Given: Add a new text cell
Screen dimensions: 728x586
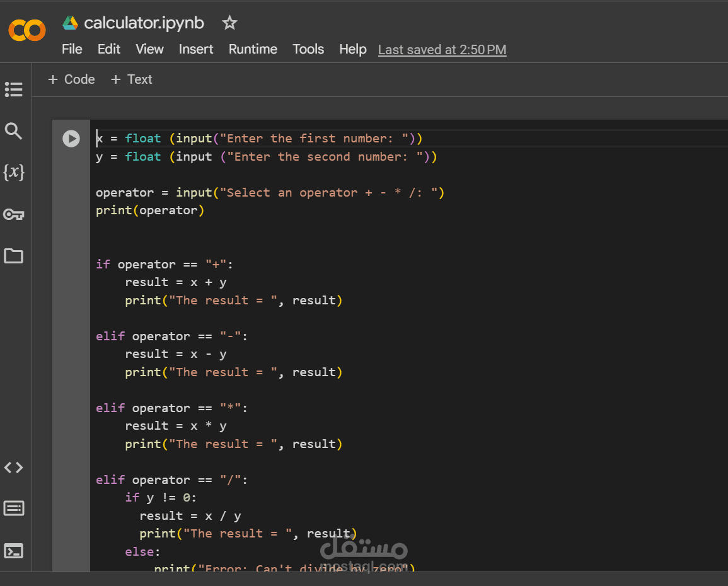Looking at the screenshot, I should tap(132, 79).
